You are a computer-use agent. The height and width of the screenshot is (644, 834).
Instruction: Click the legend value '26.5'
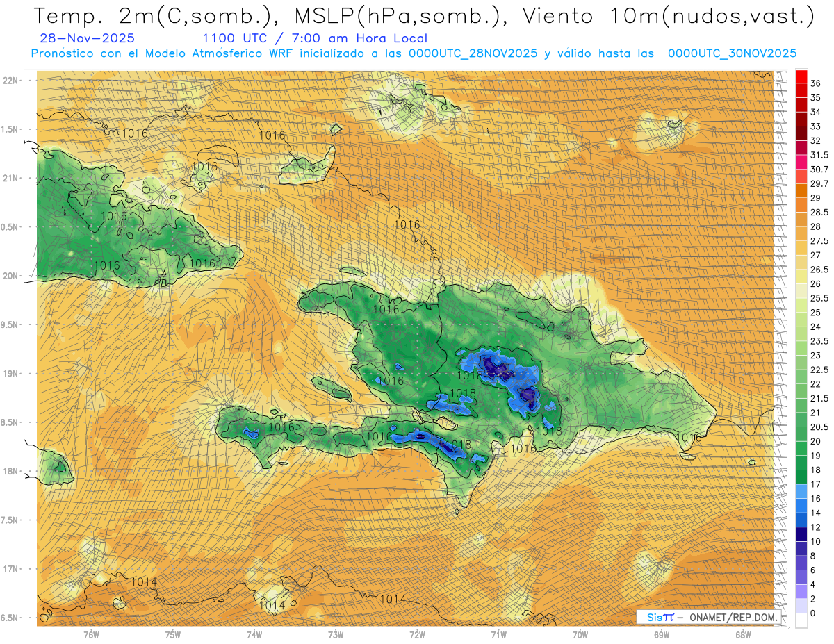[x=819, y=270]
